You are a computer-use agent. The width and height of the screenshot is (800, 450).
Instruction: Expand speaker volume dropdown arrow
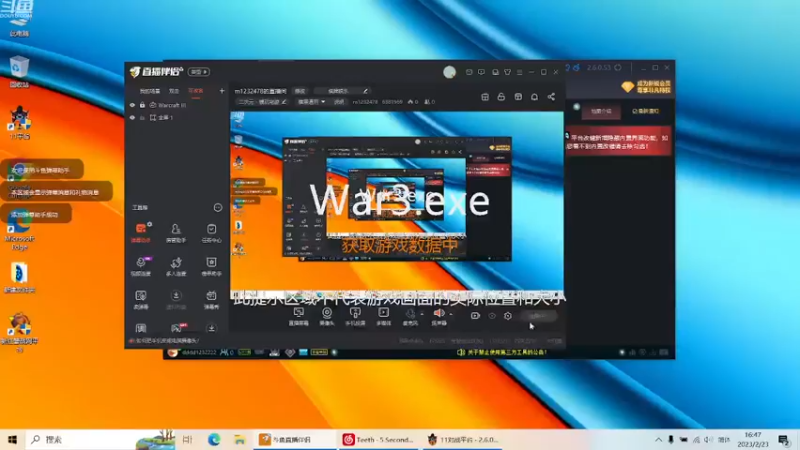tap(451, 314)
